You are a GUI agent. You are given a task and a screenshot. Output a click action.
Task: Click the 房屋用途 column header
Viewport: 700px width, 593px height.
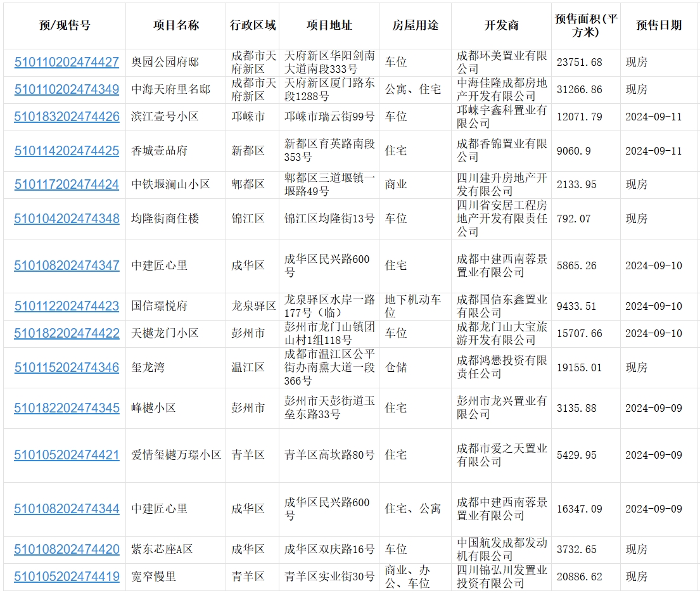point(415,25)
